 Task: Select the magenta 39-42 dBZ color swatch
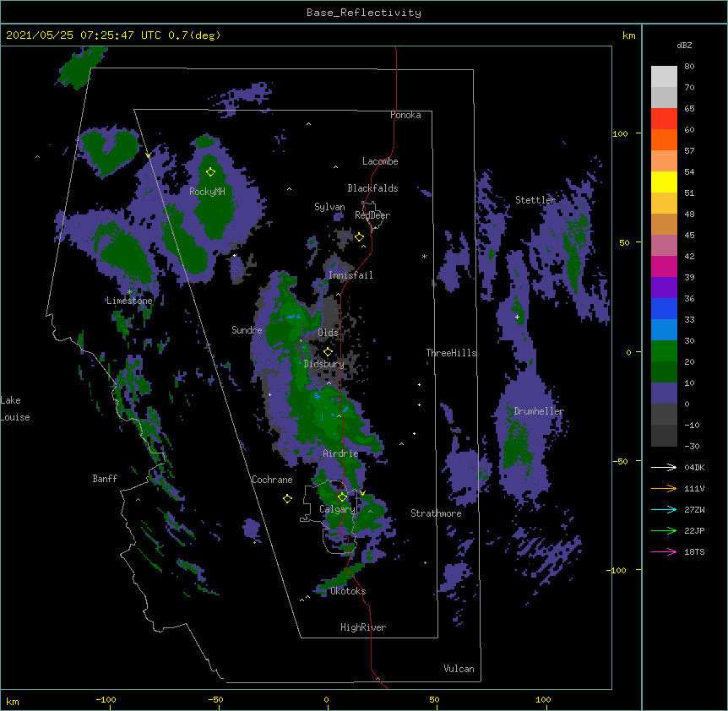[664, 266]
